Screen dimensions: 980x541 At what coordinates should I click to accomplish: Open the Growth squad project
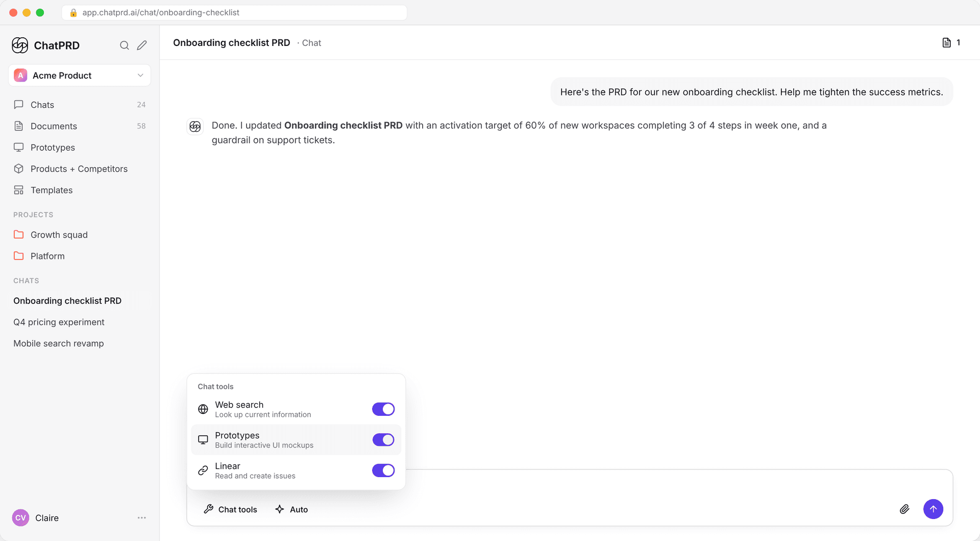[80, 235]
